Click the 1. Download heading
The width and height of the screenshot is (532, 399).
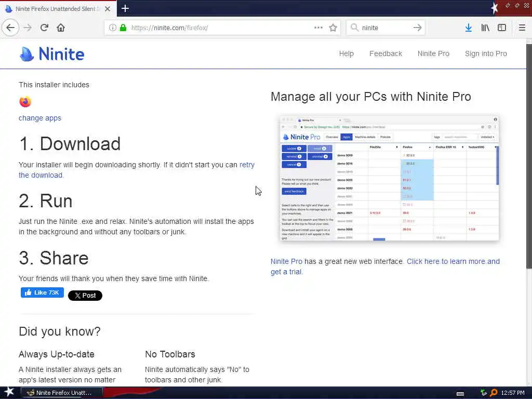[x=70, y=143]
